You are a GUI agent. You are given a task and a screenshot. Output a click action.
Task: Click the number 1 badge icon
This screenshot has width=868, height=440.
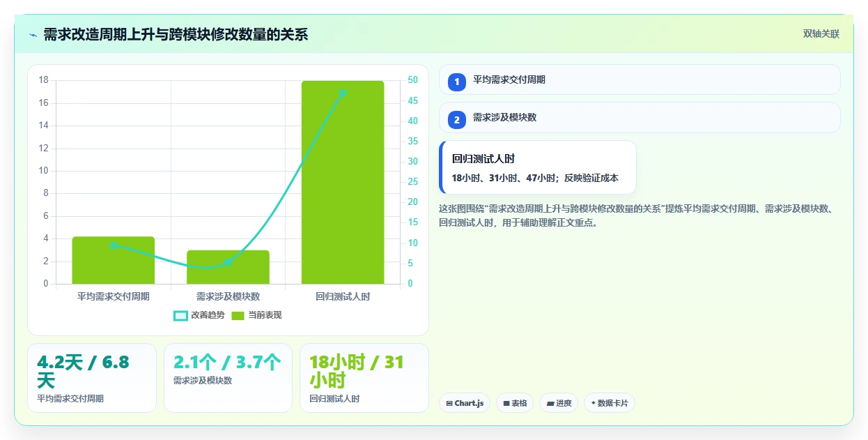[x=457, y=82]
